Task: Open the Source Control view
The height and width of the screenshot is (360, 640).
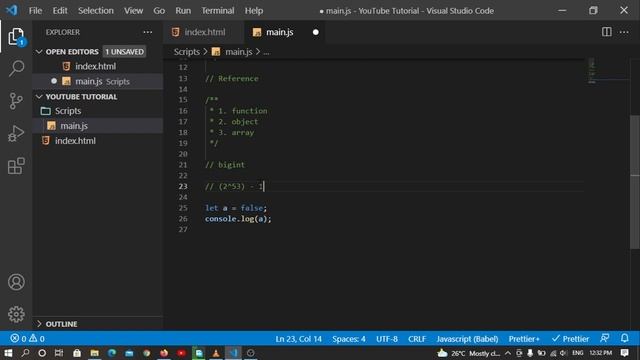Action: (x=16, y=101)
